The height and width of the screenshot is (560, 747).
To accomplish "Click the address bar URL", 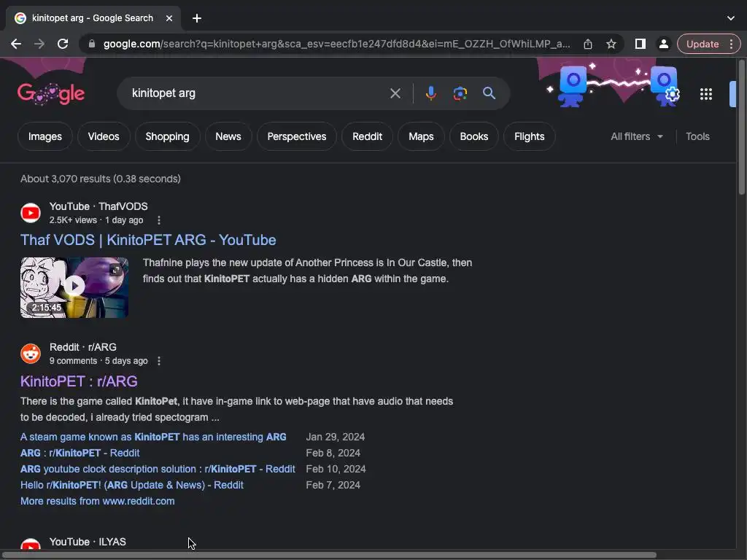I will 336,44.
